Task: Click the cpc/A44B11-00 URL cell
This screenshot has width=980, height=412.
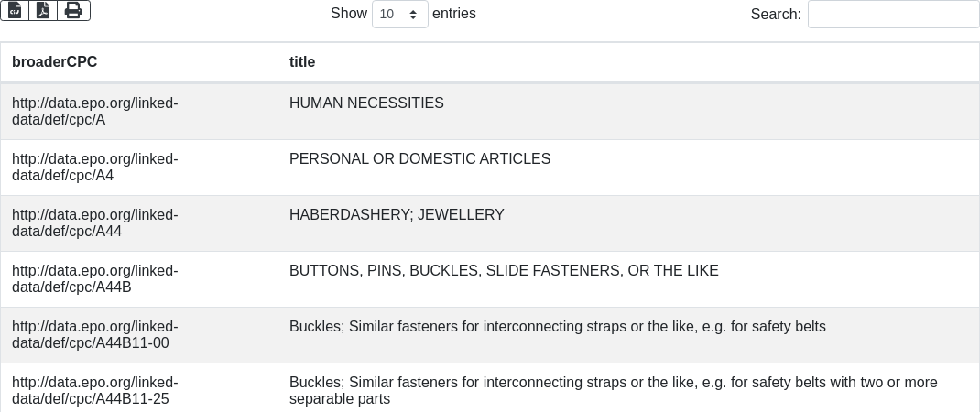Action: [x=95, y=335]
